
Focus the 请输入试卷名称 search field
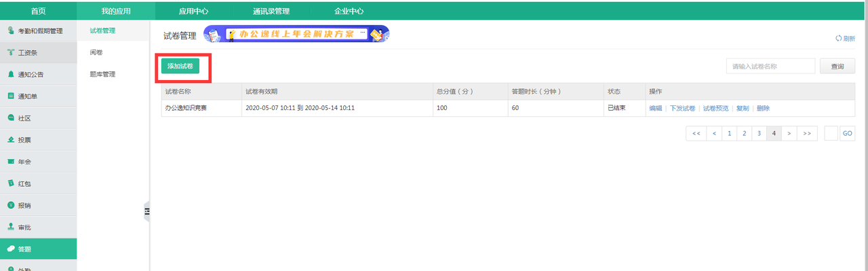click(770, 66)
